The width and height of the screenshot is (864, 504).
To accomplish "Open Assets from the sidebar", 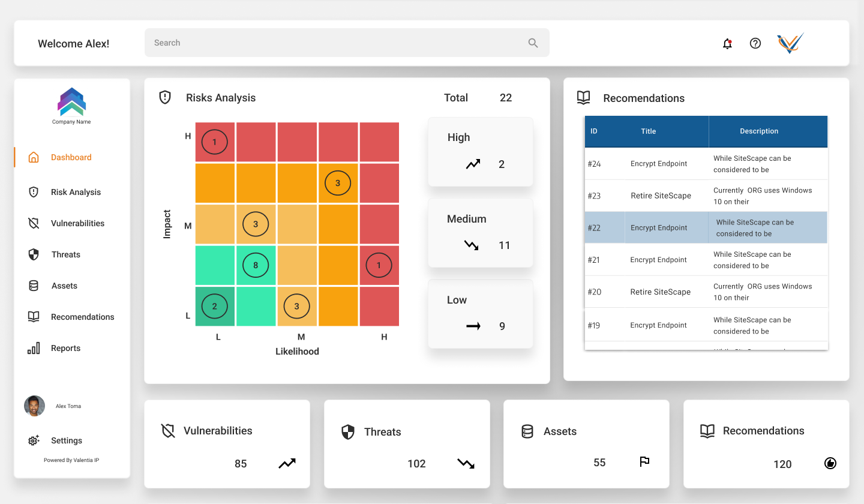I will (x=64, y=286).
